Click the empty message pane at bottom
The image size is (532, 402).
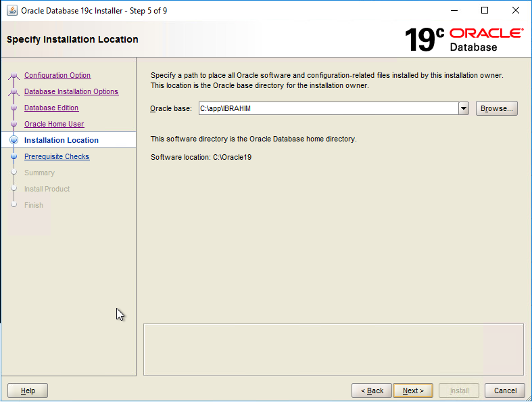(333, 350)
